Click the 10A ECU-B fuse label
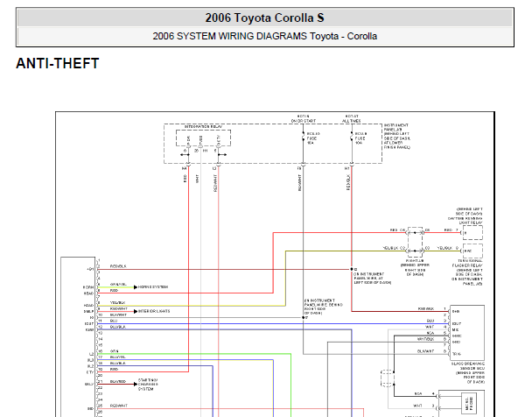 tap(360, 138)
